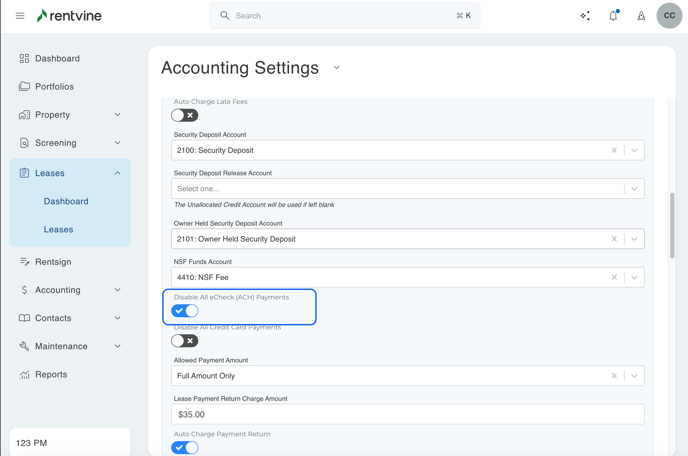Open the Reports page

click(x=51, y=374)
